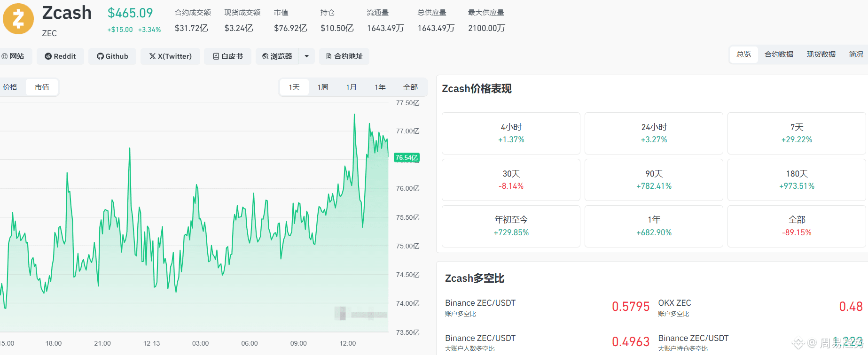Click the 4小时 +1.37% performance card

511,133
